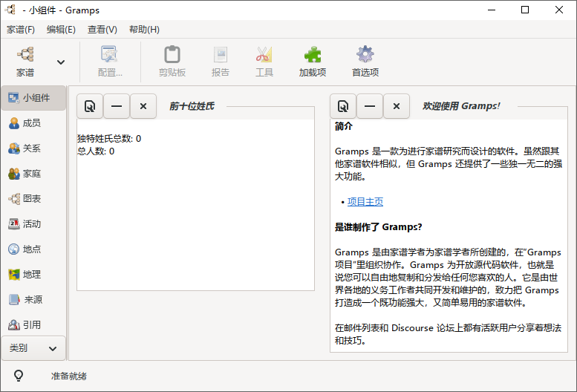Select 地点 places view in sidebar
The width and height of the screenshot is (577, 392).
point(33,249)
